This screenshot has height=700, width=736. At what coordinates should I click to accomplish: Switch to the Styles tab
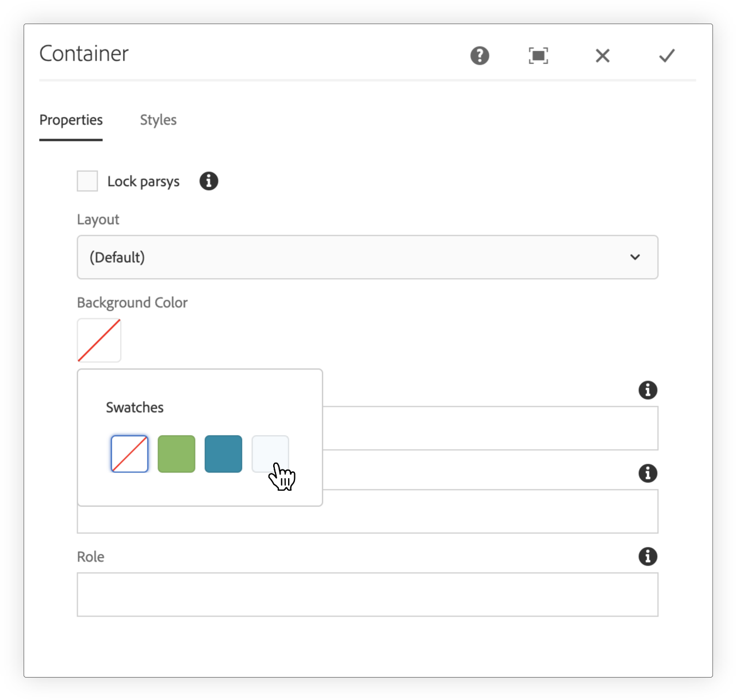pos(158,120)
